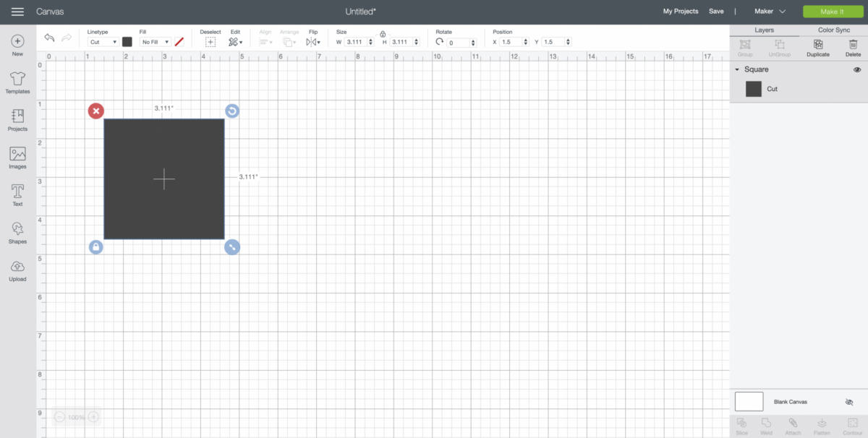Switch to the Layers tab
The image size is (868, 438).
(764, 30)
